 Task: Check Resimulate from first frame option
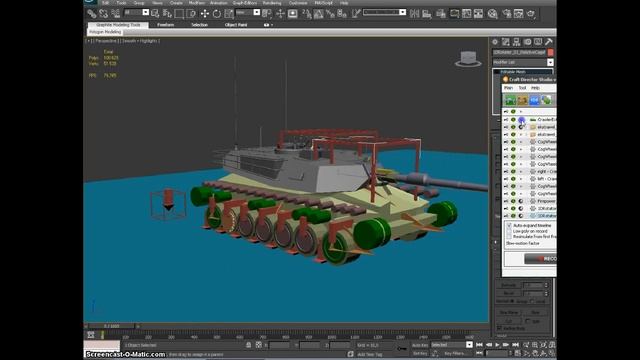(509, 236)
